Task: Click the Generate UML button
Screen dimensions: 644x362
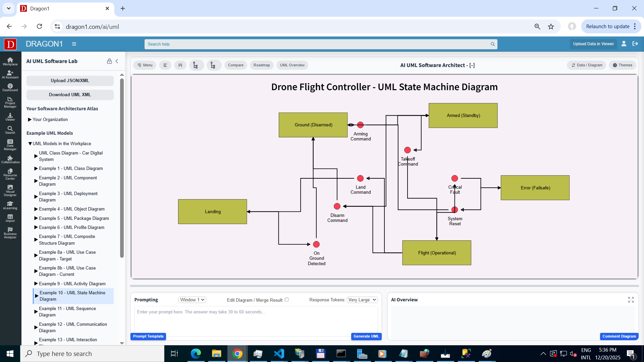Action: [366, 336]
